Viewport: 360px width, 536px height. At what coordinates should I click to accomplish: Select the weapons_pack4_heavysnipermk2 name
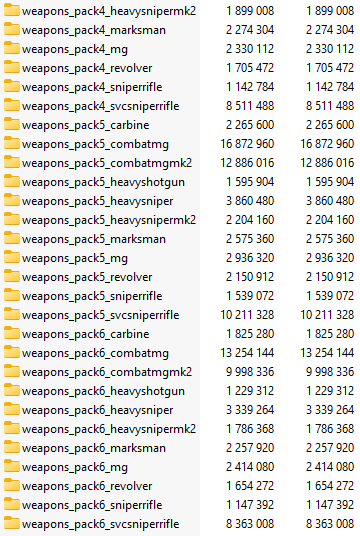[109, 11]
